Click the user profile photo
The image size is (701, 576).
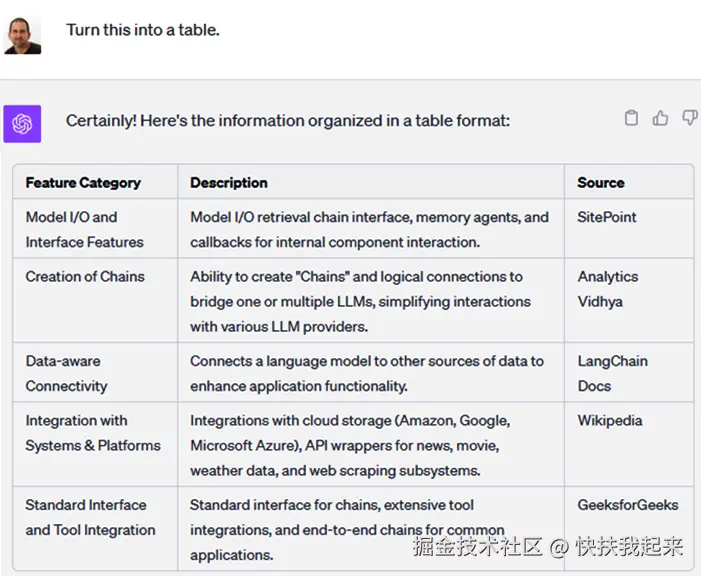tap(22, 33)
